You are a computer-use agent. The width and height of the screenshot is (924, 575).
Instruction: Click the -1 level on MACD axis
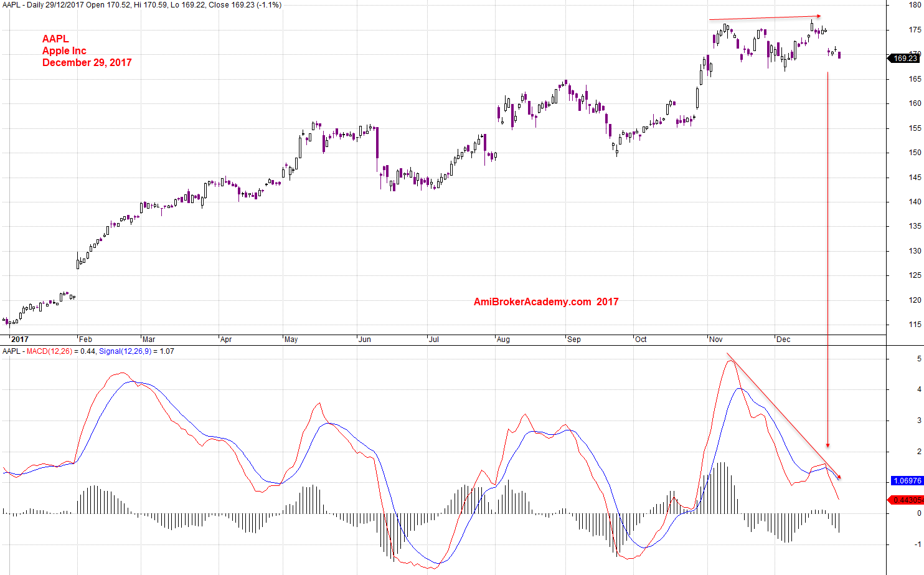click(x=918, y=544)
